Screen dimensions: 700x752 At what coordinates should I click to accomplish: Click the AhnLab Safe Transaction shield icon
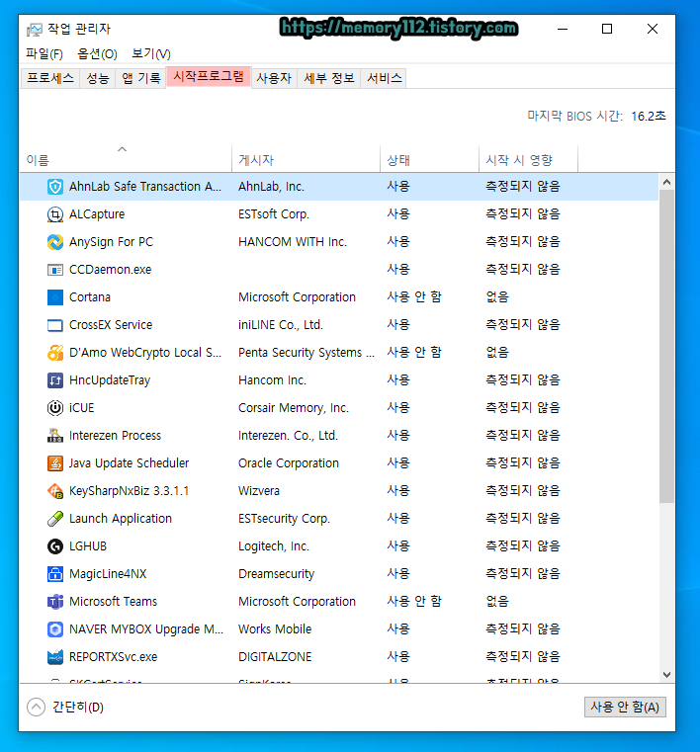pos(55,187)
